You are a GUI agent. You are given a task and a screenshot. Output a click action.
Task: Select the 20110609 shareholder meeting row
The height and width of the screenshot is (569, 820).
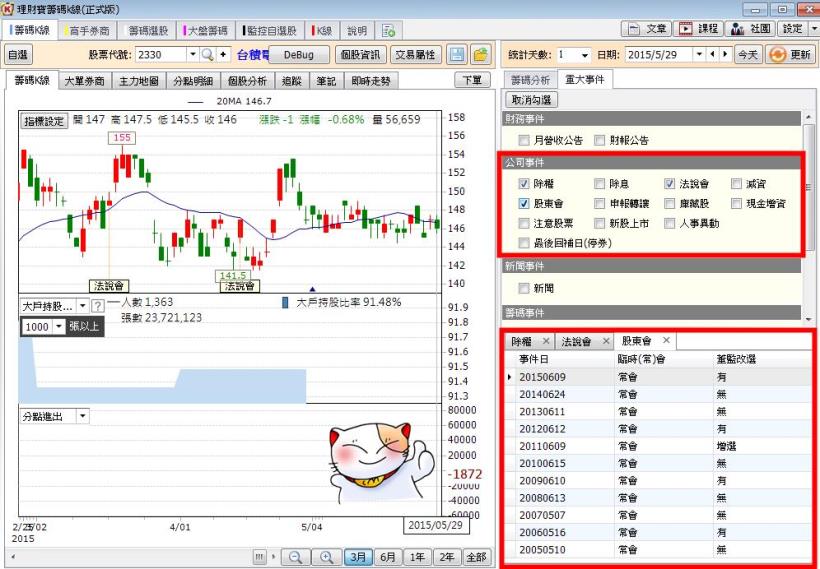pyautogui.click(x=658, y=446)
